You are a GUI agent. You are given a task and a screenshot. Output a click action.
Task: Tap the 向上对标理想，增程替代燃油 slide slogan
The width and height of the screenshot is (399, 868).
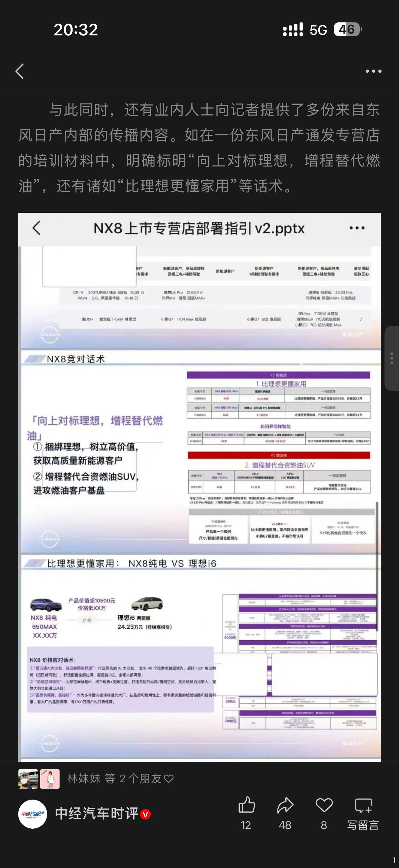(95, 428)
